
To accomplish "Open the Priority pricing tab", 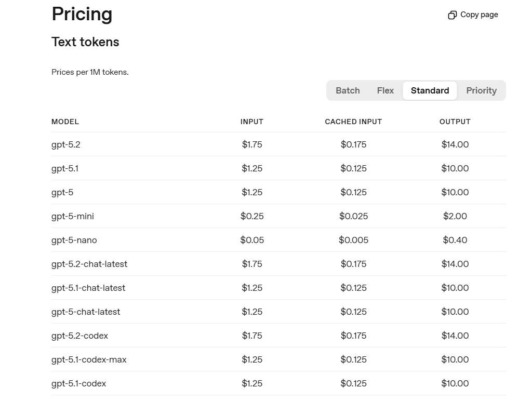I will tap(481, 90).
